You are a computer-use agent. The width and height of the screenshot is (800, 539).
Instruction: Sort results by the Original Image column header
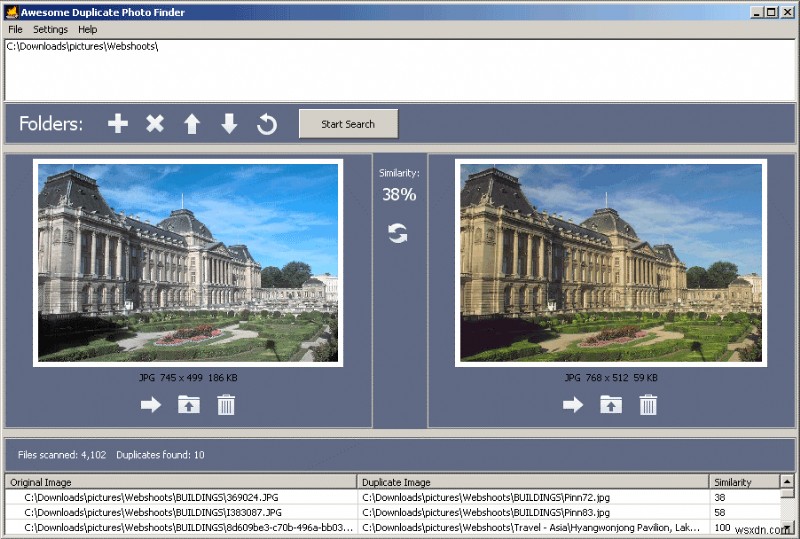coord(181,482)
